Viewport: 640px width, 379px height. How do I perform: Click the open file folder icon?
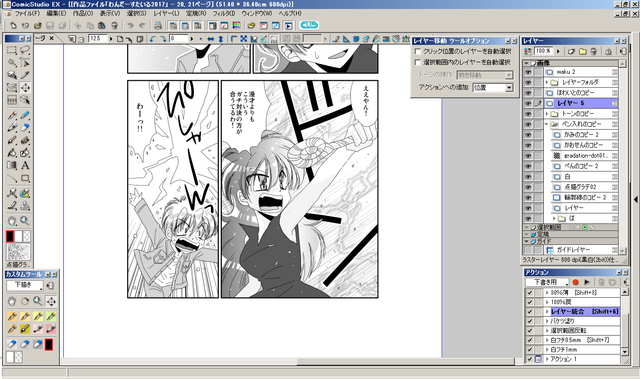coord(38,26)
